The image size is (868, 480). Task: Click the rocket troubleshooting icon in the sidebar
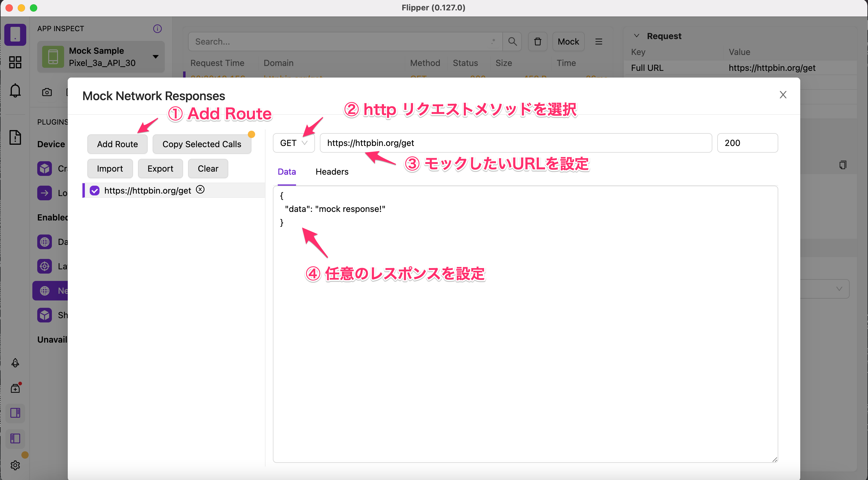15,363
